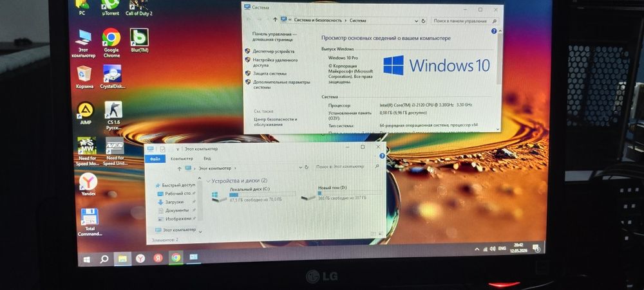The height and width of the screenshot is (290, 644).
Task: Open the Вид ribbon tab
Action: point(207,158)
